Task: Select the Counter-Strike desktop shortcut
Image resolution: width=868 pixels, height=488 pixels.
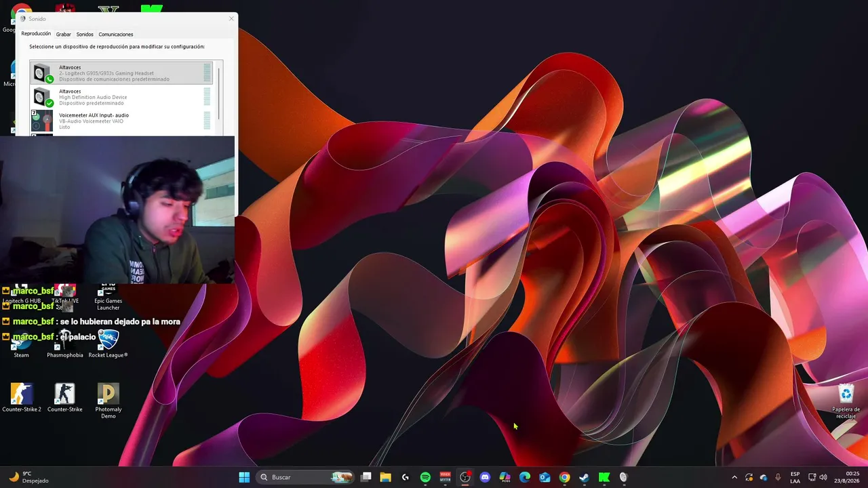Action: click(65, 398)
